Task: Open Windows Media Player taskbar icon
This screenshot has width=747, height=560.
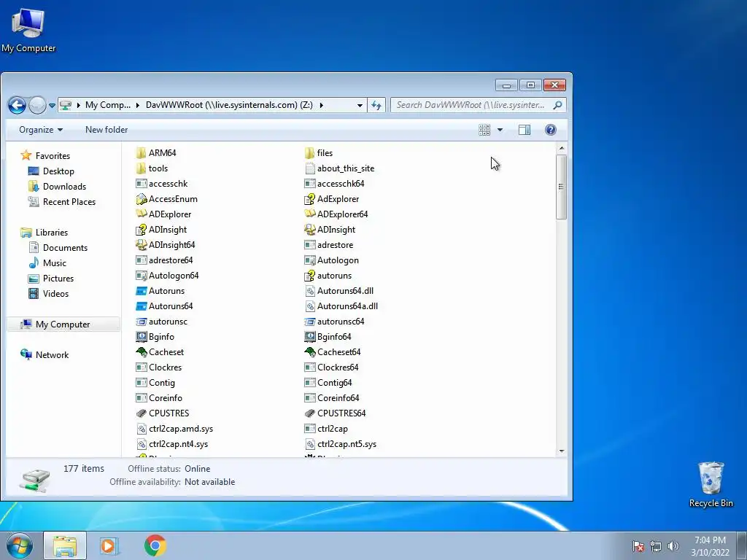Action: [109, 545]
